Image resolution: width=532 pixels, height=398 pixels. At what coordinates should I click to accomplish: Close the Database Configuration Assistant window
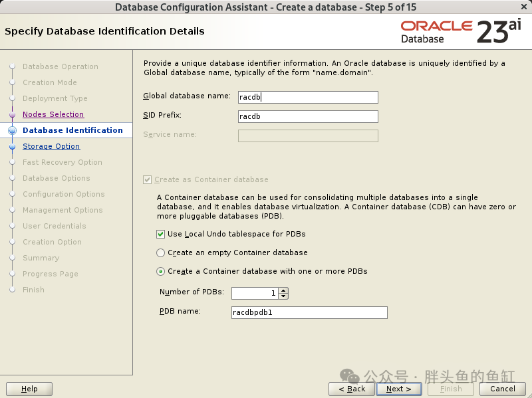tap(524, 7)
